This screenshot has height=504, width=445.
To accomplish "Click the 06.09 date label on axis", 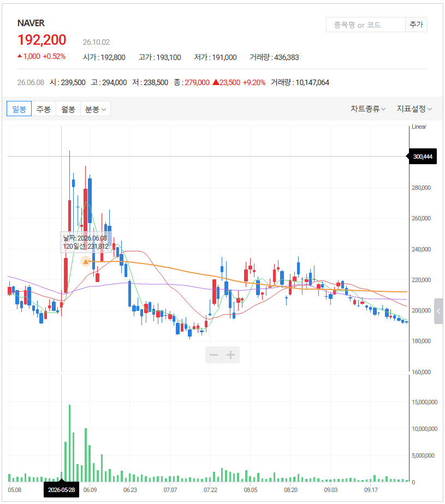I will coord(90,490).
